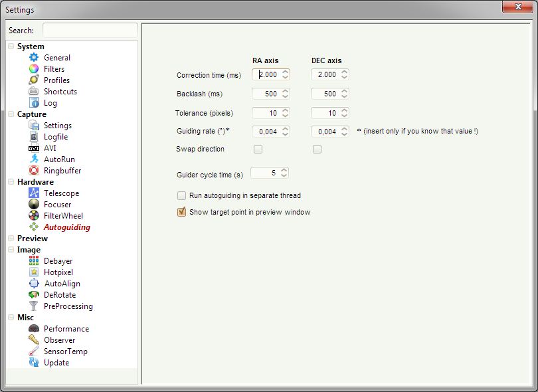538x392 pixels.
Task: Enable Run autoguiding in separate thread
Action: (181, 195)
